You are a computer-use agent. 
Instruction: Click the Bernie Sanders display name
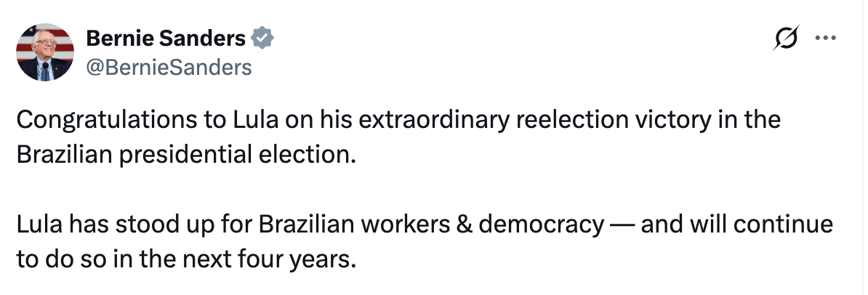tap(166, 39)
